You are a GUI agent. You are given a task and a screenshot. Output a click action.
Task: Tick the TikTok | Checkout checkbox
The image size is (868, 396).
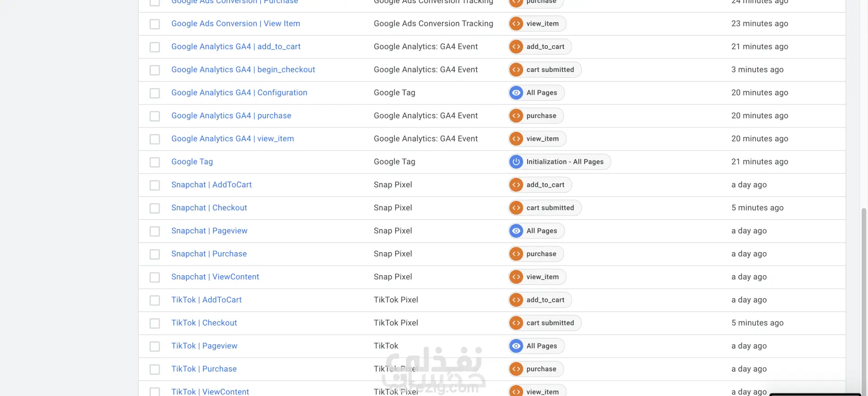pyautogui.click(x=155, y=323)
